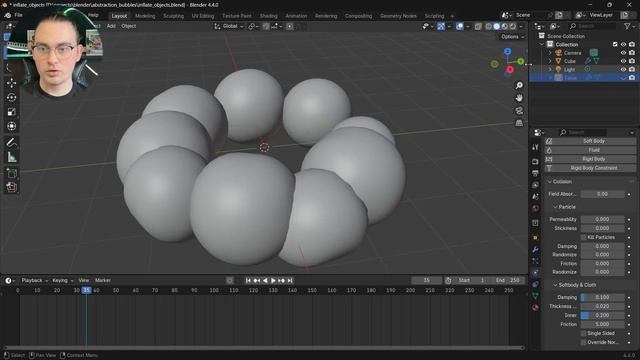Image resolution: width=640 pixels, height=360 pixels.
Task: Select the Transform tool
Action: pos(11,126)
